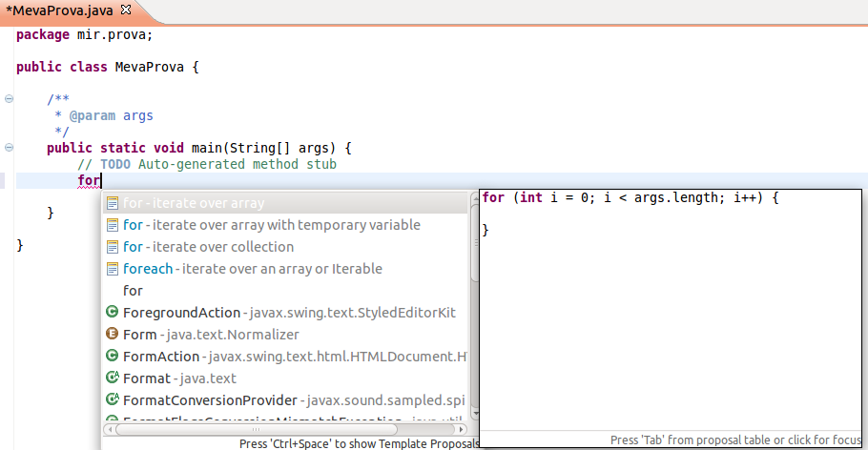Choose the plain 'for' keyword proposal
The height and width of the screenshot is (450, 868).
point(134,291)
